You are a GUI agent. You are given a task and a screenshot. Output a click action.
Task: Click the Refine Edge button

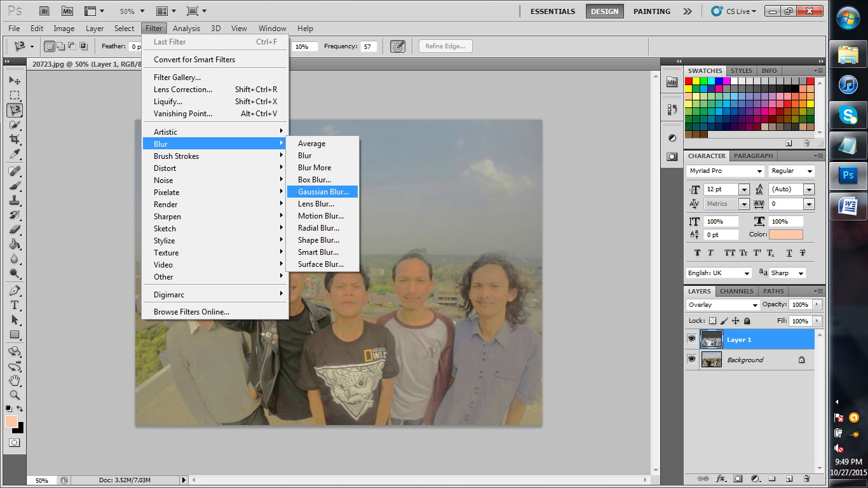445,46
